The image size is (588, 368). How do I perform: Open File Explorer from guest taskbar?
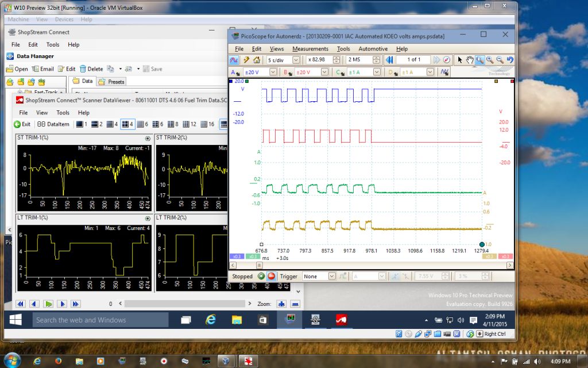[237, 320]
